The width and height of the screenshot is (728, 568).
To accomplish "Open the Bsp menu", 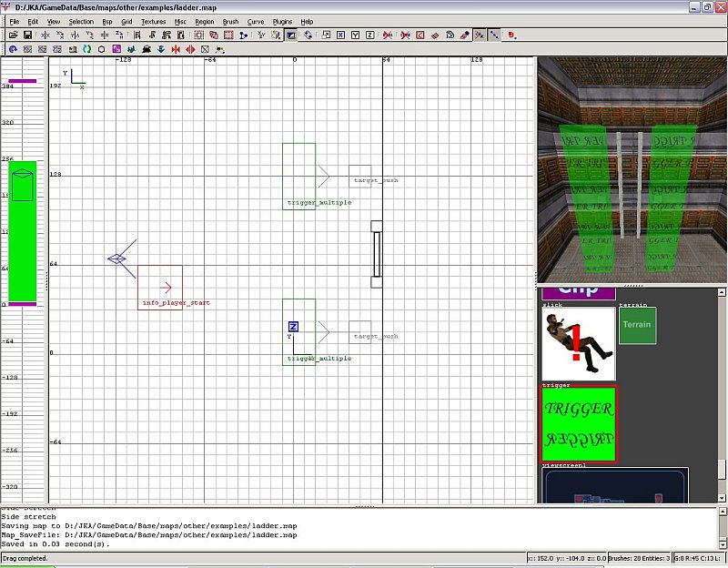I will click(x=107, y=21).
